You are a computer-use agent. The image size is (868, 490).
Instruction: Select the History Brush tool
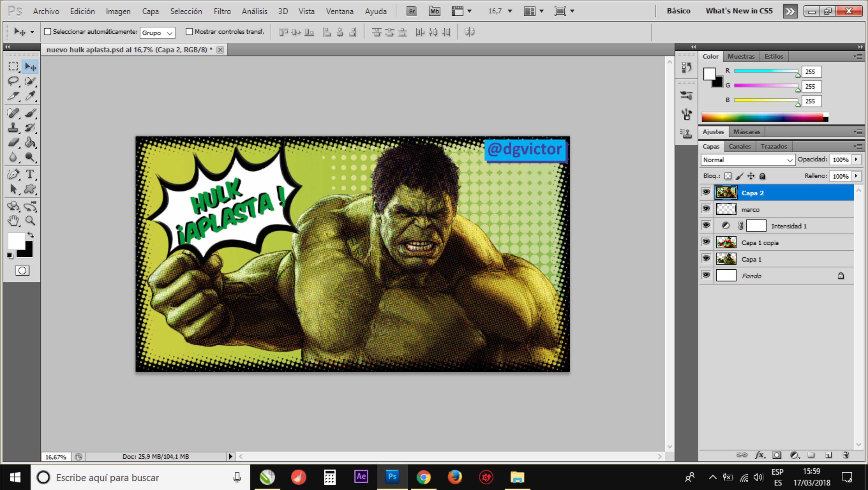30,128
